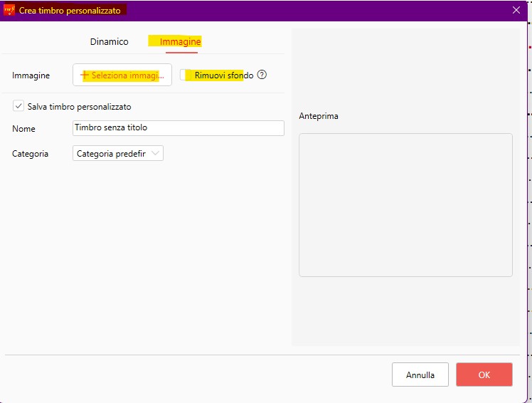The height and width of the screenshot is (403, 532).
Task: Click the chevron arrow of Categoria combo box
Action: [x=156, y=153]
